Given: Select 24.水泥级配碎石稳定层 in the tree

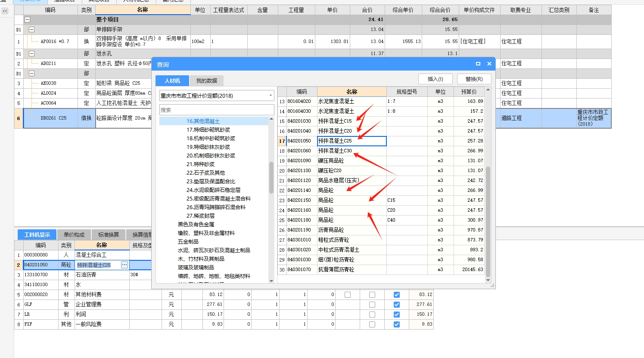Looking at the screenshot, I should pos(213,190).
